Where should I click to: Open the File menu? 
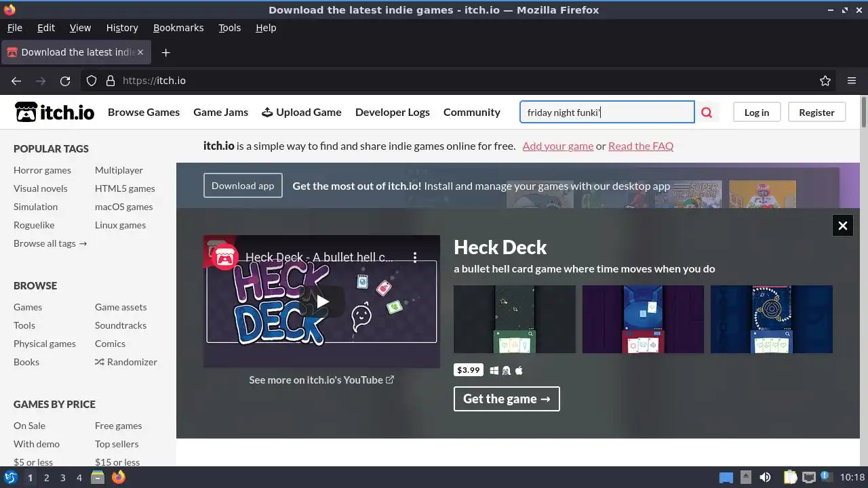[14, 28]
